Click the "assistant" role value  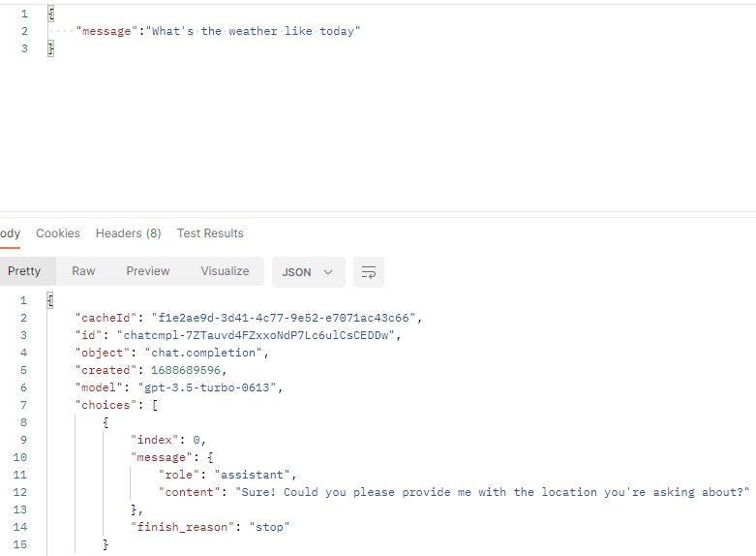(252, 475)
